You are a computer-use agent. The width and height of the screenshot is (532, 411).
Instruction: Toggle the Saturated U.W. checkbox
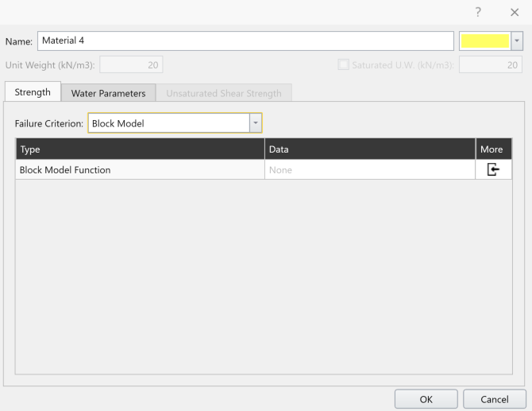click(343, 64)
